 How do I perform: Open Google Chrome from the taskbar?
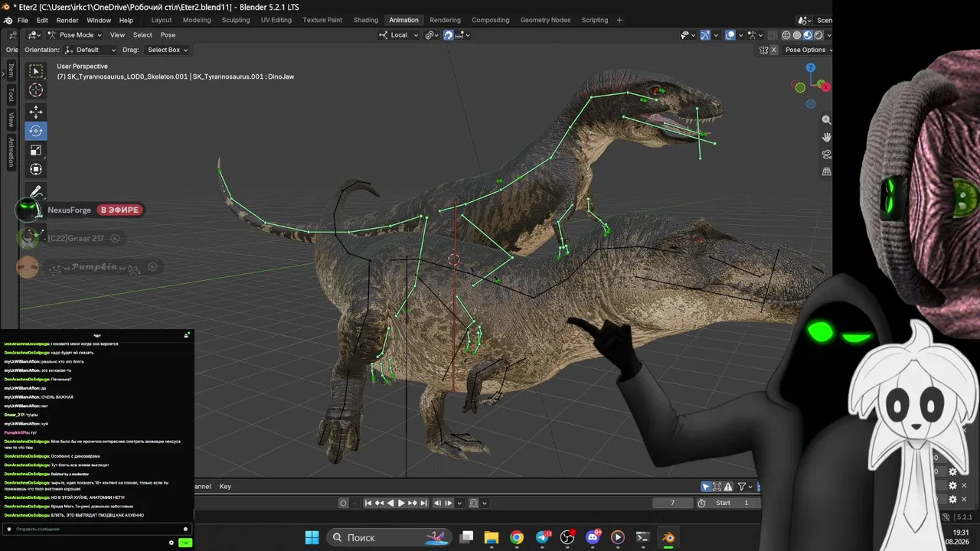tap(517, 537)
